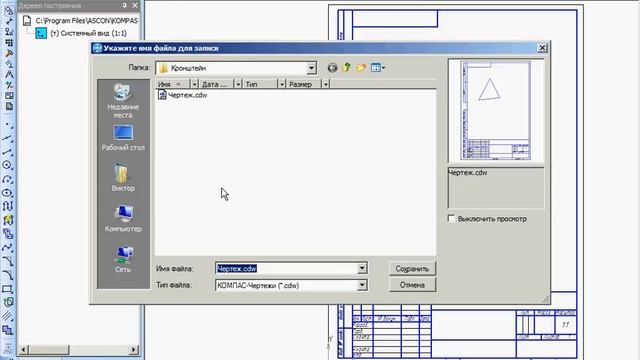The image size is (640, 360).
Task: Open the Дата column filter arrow
Action: (x=238, y=84)
